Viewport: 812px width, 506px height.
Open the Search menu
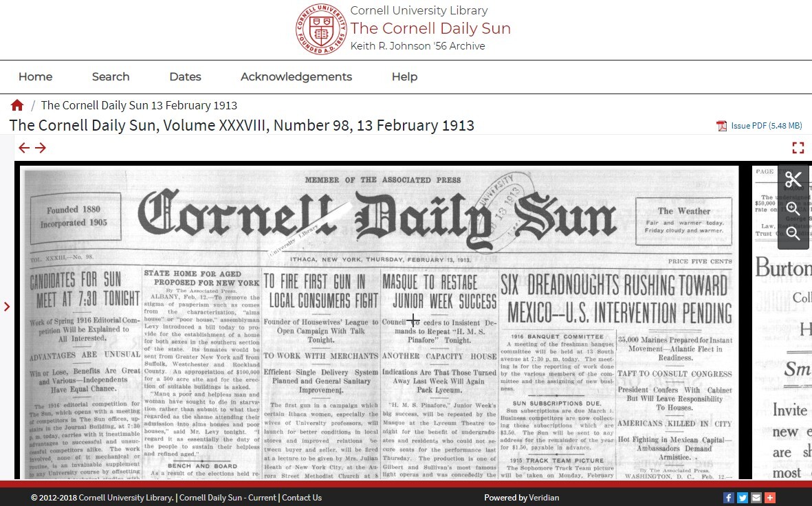[x=110, y=77]
